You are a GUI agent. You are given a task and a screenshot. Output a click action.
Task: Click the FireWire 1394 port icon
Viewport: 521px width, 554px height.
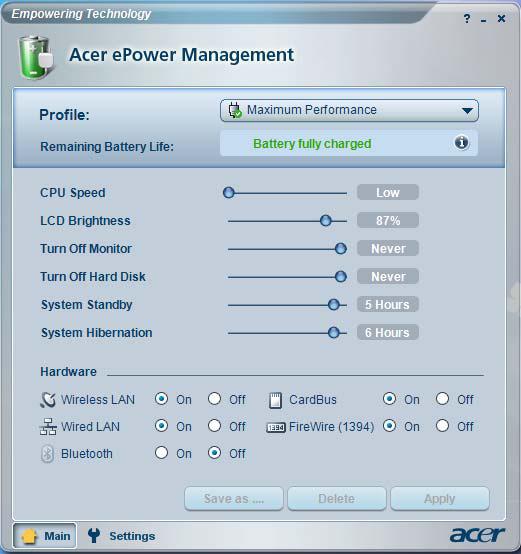(x=276, y=428)
